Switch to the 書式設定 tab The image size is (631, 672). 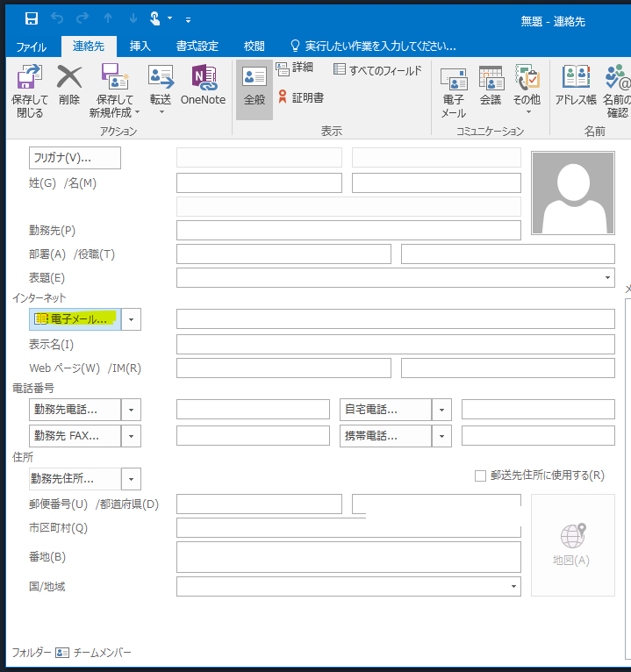[197, 46]
